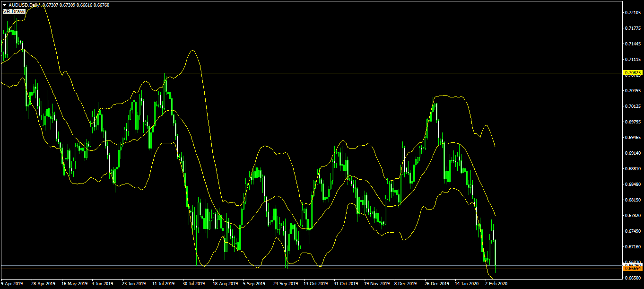The height and width of the screenshot is (289, 644).
Task: Click the 26 Dec 2019 date label
Action: [437, 284]
